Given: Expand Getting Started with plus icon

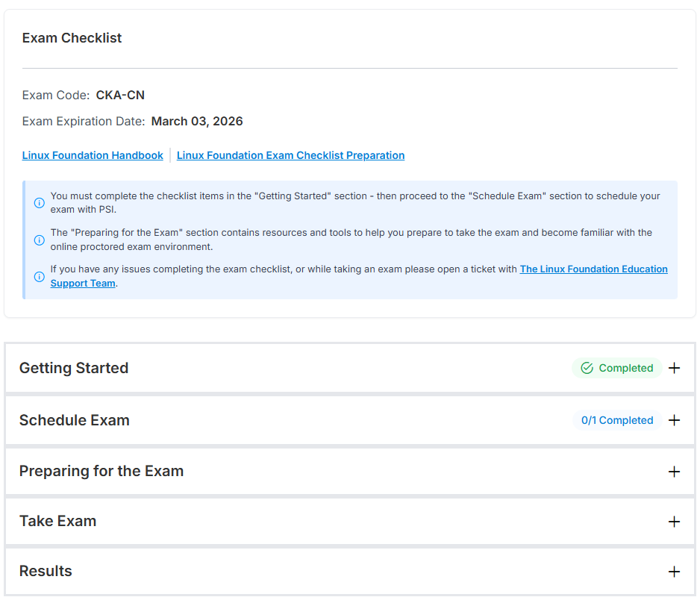Looking at the screenshot, I should 674,368.
